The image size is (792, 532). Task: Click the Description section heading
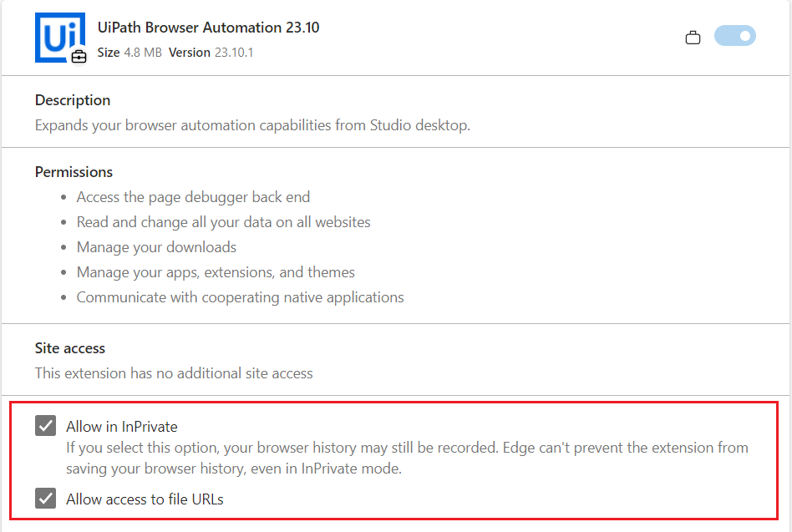[73, 100]
